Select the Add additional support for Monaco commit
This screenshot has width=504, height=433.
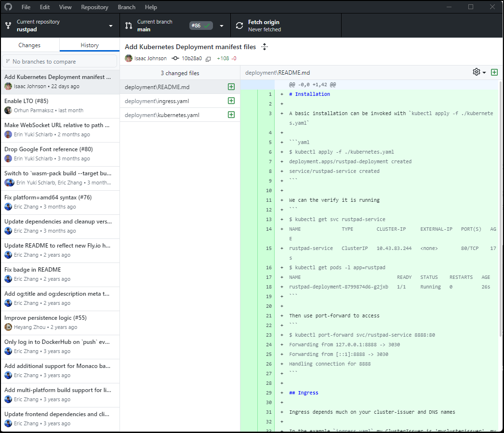tap(60, 371)
